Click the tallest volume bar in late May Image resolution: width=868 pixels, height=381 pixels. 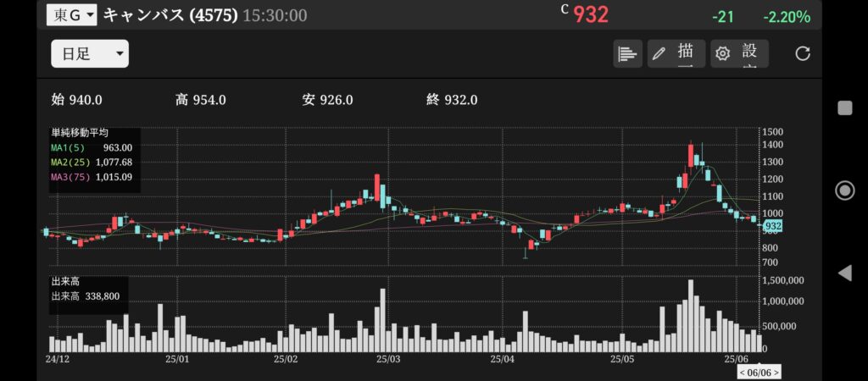click(691, 315)
